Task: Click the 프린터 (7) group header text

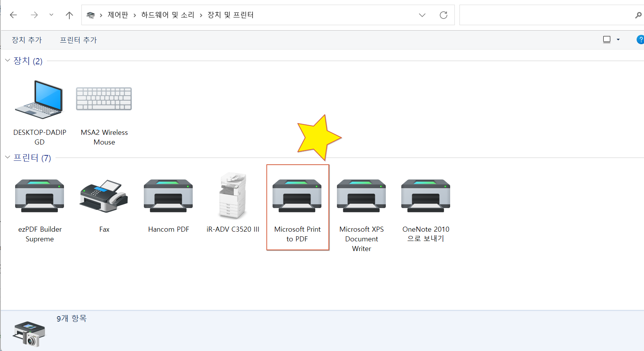Action: [x=32, y=158]
